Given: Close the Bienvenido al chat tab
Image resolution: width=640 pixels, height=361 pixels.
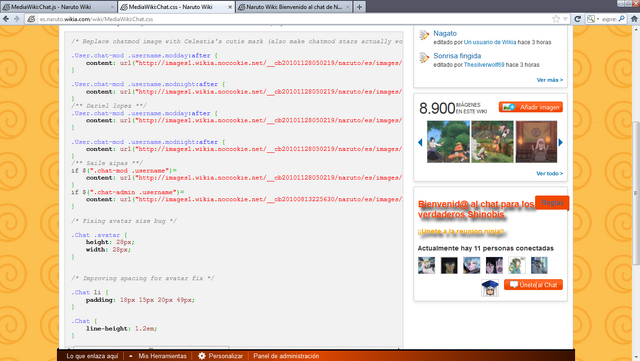Looking at the screenshot, I should pyautogui.click(x=347, y=7).
